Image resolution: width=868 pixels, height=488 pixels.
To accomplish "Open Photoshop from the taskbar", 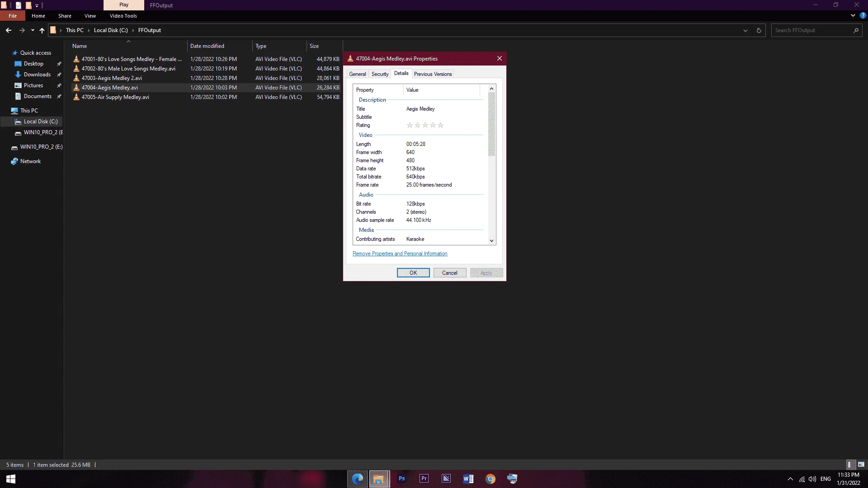I will [x=401, y=479].
